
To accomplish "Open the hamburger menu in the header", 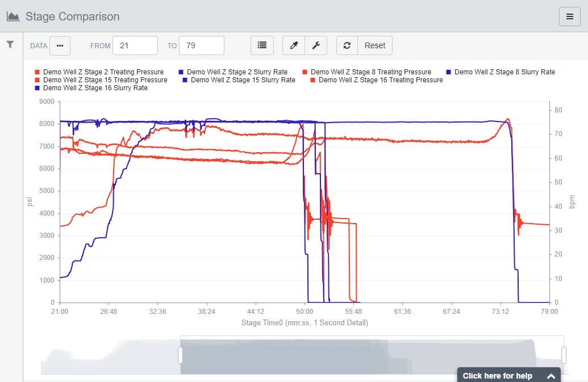I will click(x=570, y=16).
